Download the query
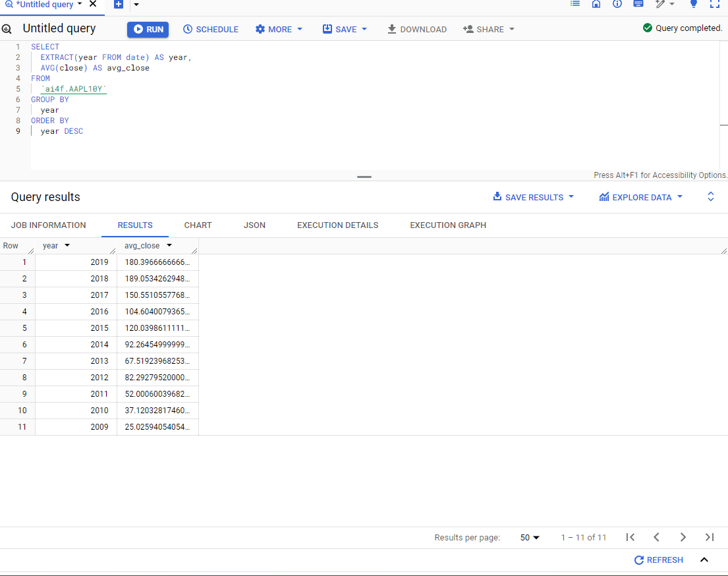Image resolution: width=728 pixels, height=576 pixels. coord(417,29)
